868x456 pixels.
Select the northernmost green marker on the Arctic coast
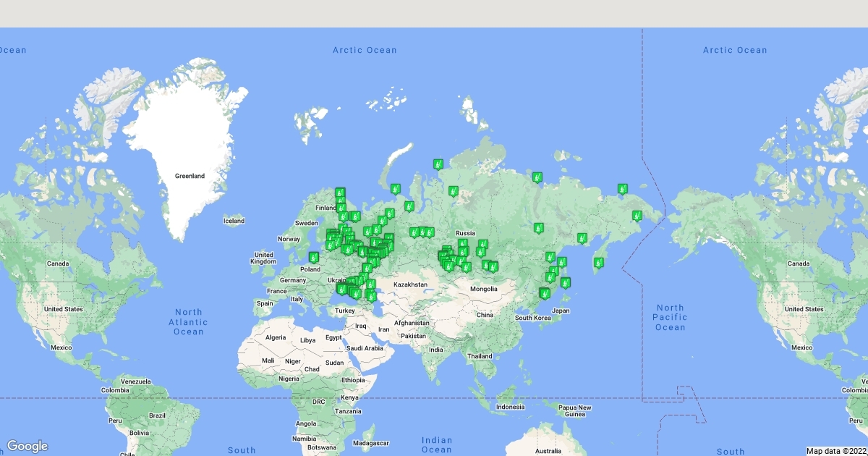click(438, 164)
